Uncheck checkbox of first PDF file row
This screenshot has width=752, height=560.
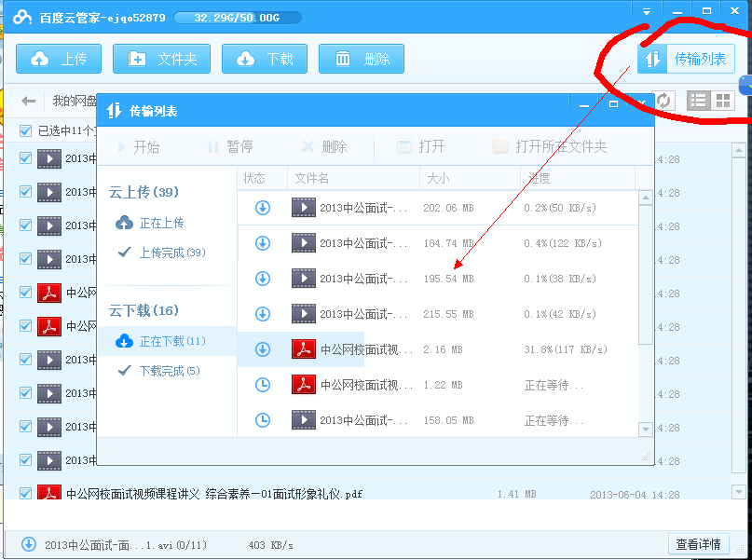(25, 293)
